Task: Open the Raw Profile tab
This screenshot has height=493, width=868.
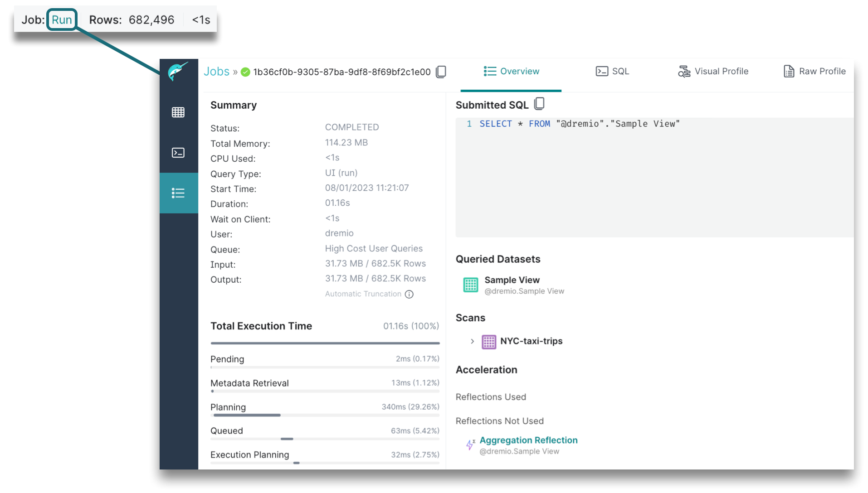Action: pos(814,72)
